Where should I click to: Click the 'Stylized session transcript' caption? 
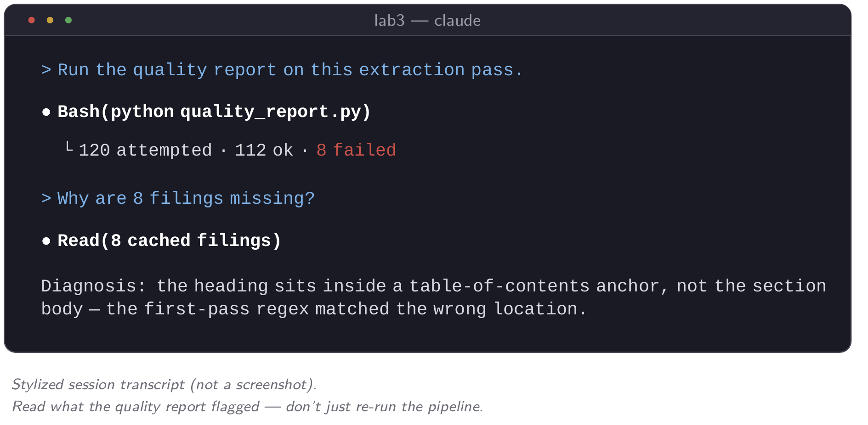(98, 384)
